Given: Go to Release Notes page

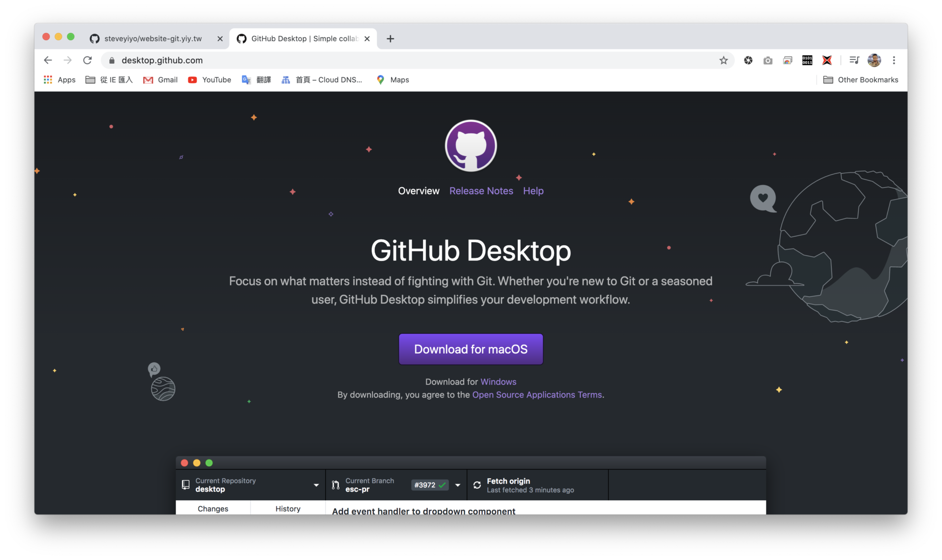Looking at the screenshot, I should click(x=481, y=191).
